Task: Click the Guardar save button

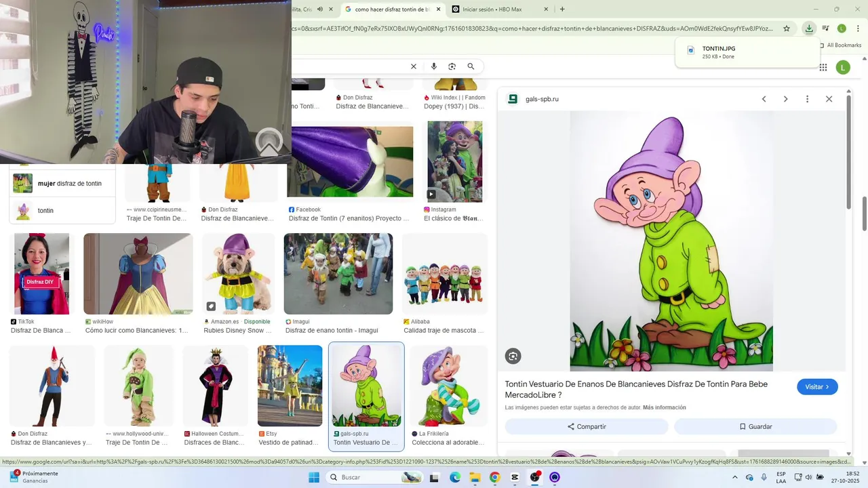Action: coord(755,426)
